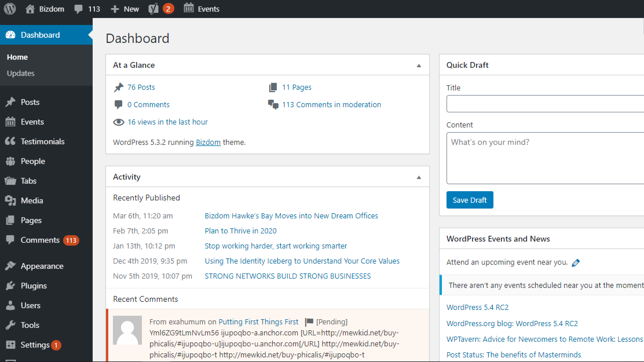Click the Users person icon
Image resolution: width=644 pixels, height=362 pixels.
[10, 305]
